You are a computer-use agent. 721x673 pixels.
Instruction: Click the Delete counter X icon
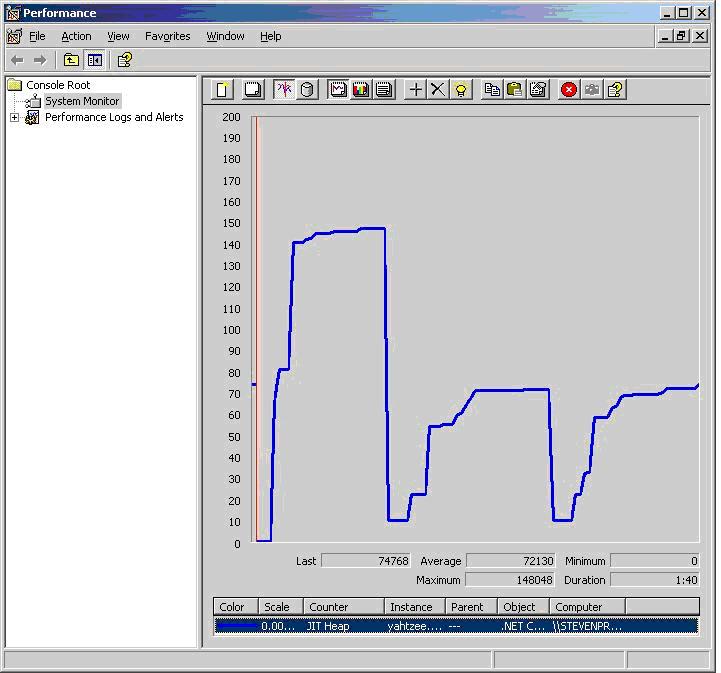click(x=438, y=89)
